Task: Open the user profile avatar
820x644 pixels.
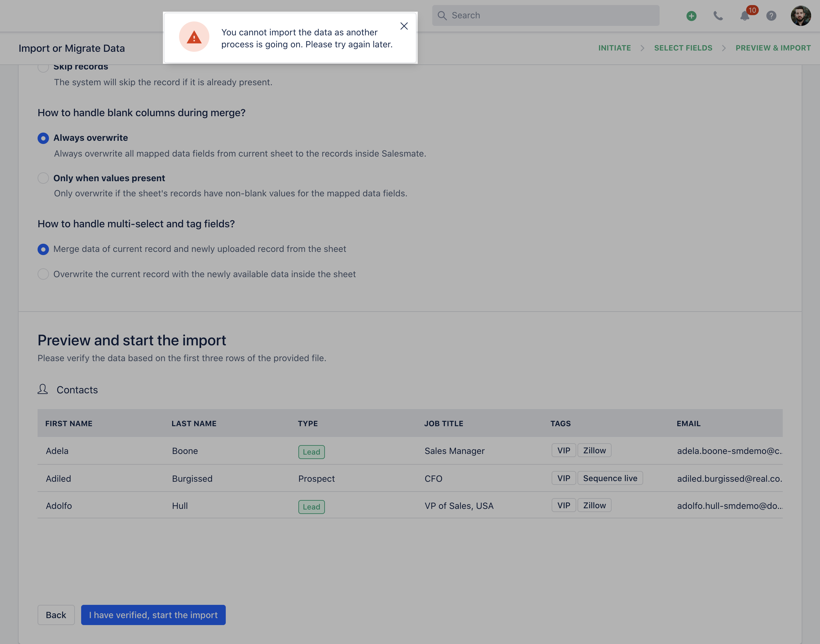Action: tap(801, 16)
